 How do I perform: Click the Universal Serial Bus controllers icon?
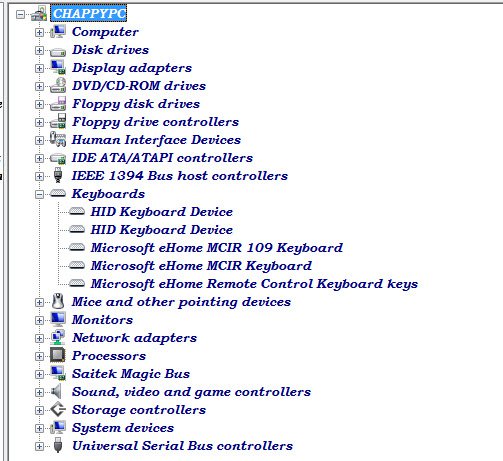click(x=58, y=445)
